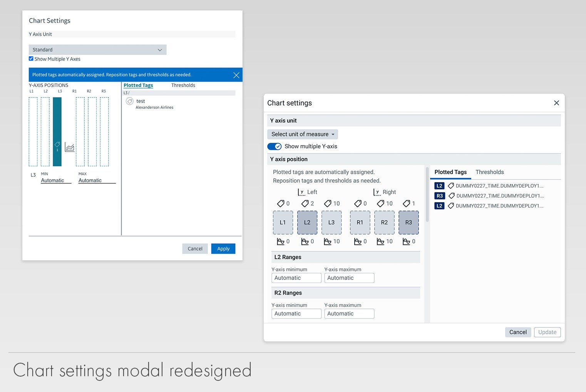Dismiss the blue auto-assigned tags banner
The width and height of the screenshot is (586, 392).
click(236, 75)
